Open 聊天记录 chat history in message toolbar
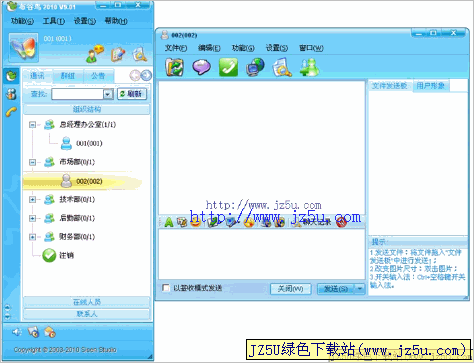 tap(312, 222)
